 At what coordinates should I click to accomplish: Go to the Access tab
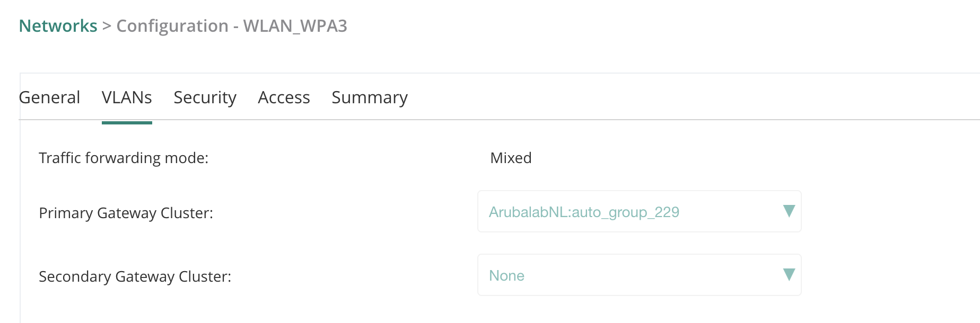[x=284, y=97]
